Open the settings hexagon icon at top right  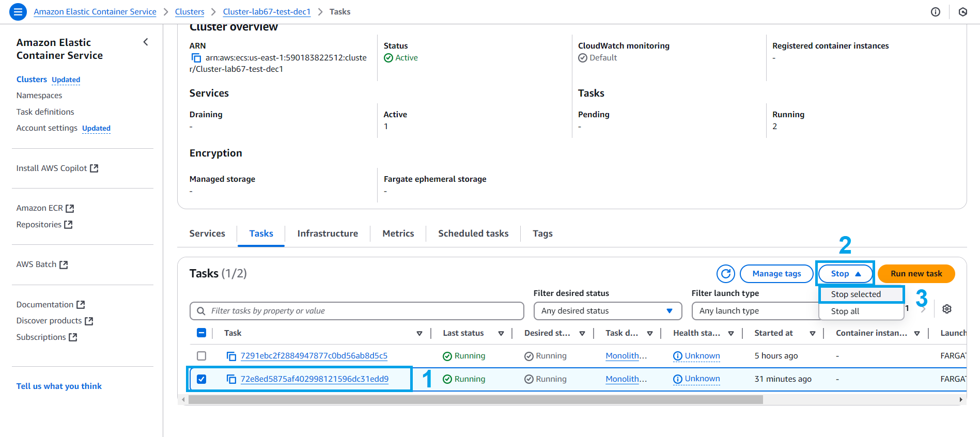(963, 12)
